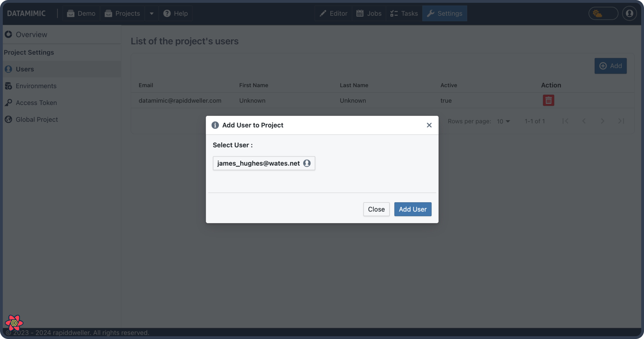Close the Add User dialog with X
The width and height of the screenshot is (644, 339).
click(429, 125)
